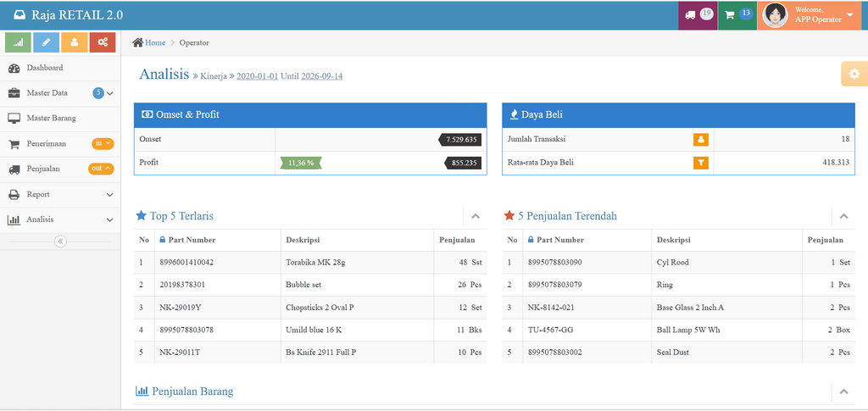Click the start date 2020-01-01
Image resolution: width=868 pixels, height=411 pixels.
258,75
